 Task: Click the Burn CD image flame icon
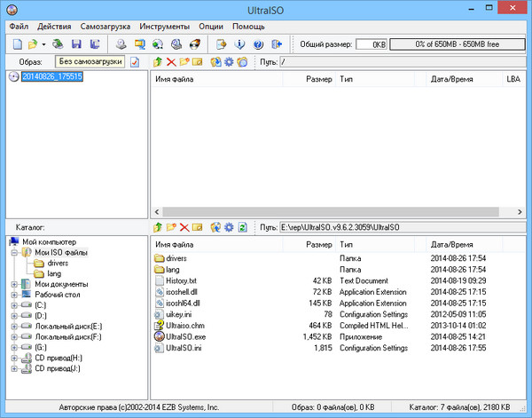point(196,43)
